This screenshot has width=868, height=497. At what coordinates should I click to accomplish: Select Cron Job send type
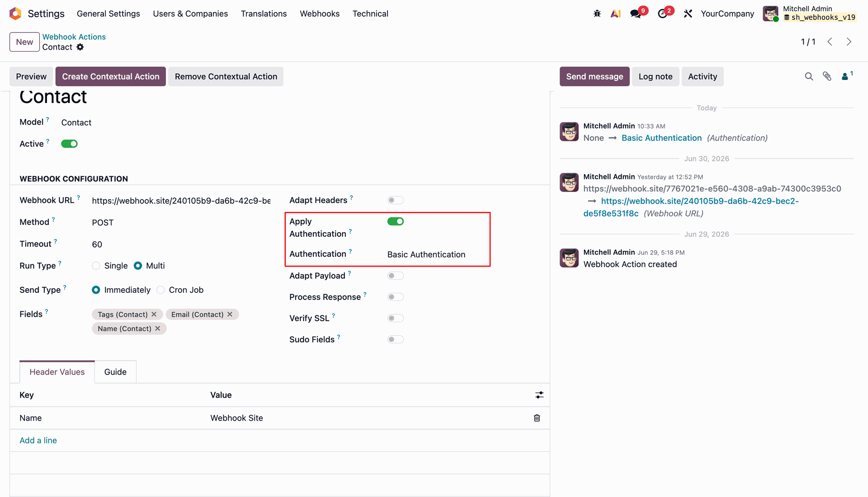pos(160,290)
